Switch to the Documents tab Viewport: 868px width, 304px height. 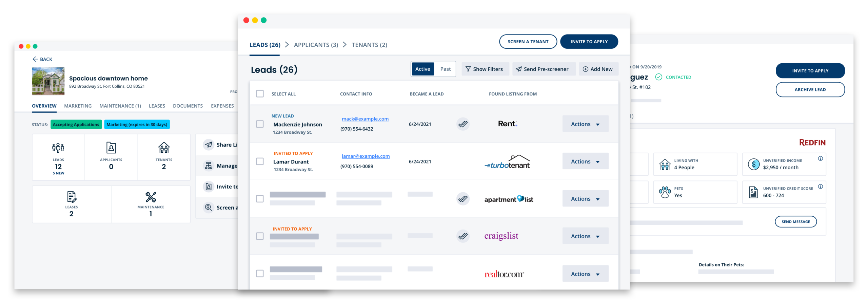(x=188, y=106)
